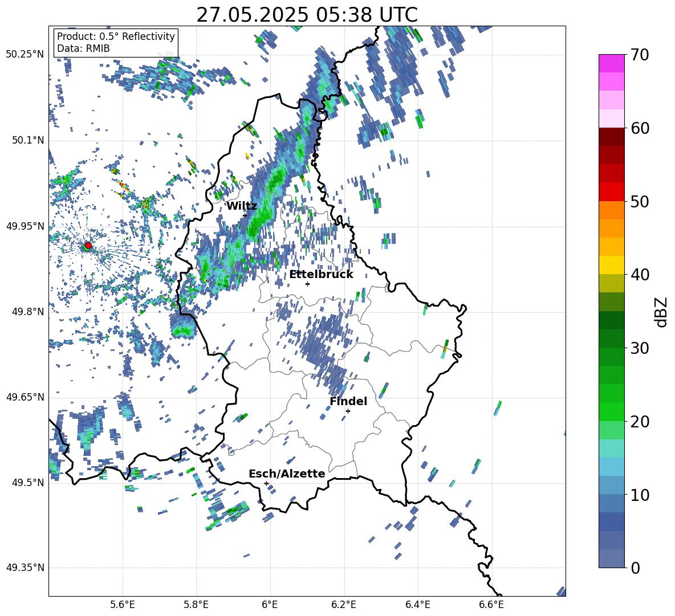Click the title timestamp 27.05.2025 05:38 UTC

(307, 15)
